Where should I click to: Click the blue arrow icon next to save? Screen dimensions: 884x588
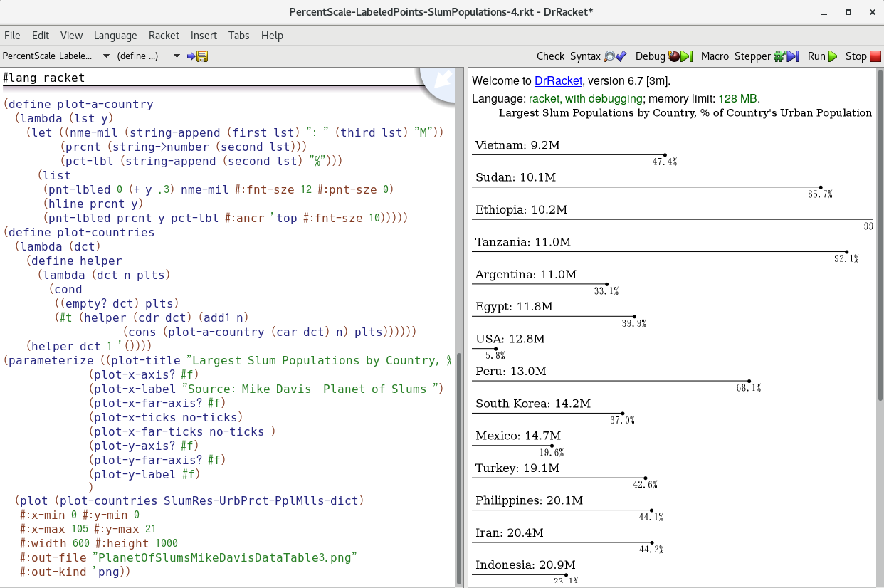[189, 56]
